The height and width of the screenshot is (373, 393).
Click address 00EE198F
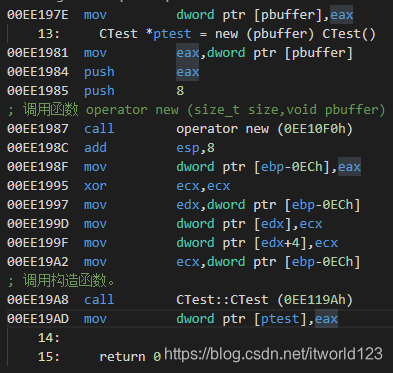pos(38,167)
